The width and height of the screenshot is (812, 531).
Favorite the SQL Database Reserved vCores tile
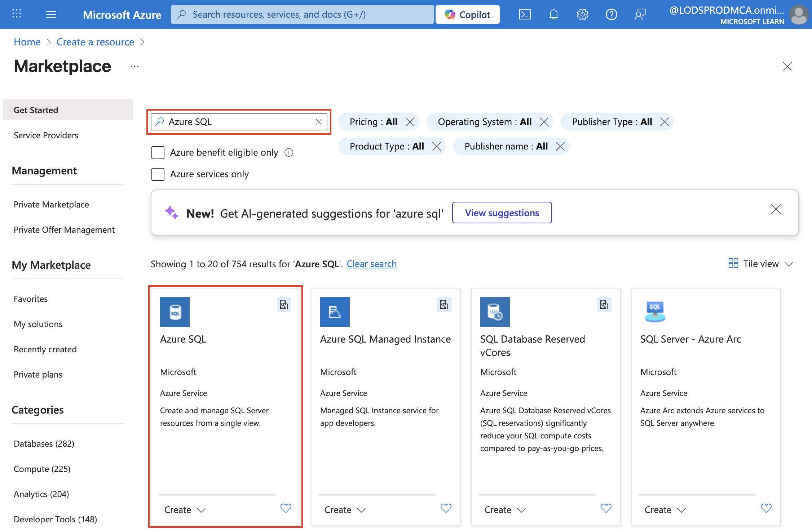point(606,508)
